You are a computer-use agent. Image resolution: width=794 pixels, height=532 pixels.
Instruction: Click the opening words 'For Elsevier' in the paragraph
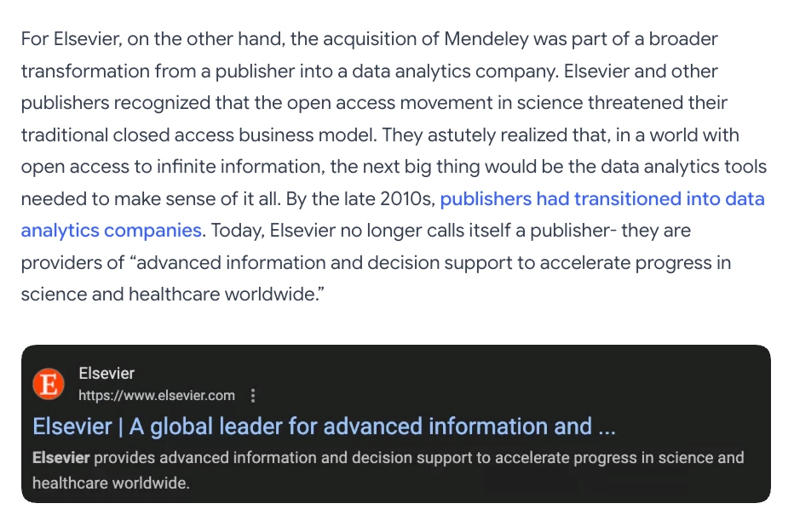pos(64,39)
